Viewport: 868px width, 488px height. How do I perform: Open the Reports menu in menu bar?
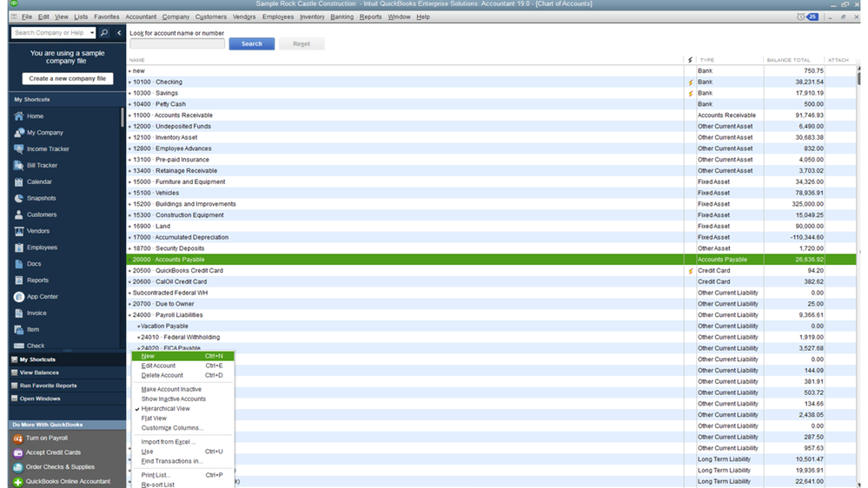pos(370,17)
